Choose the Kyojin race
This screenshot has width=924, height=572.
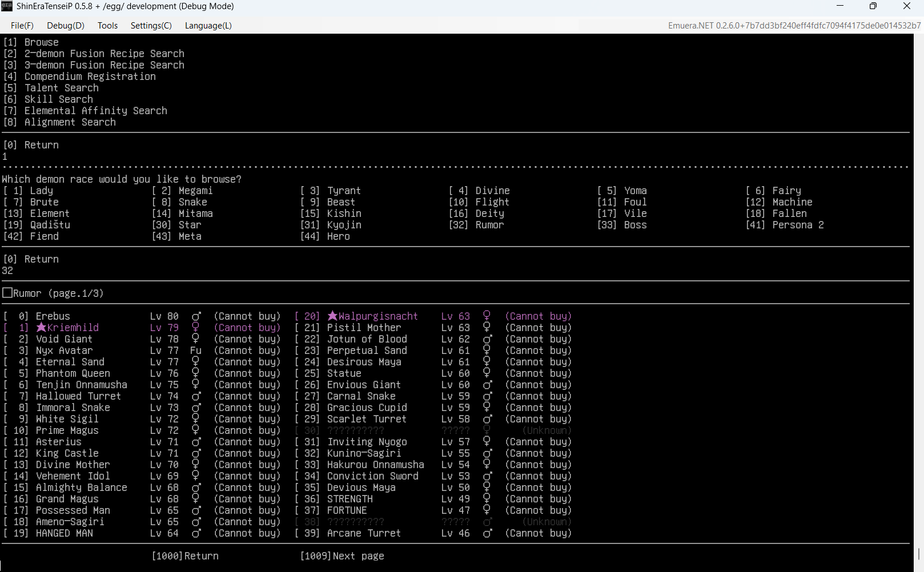pos(331,225)
